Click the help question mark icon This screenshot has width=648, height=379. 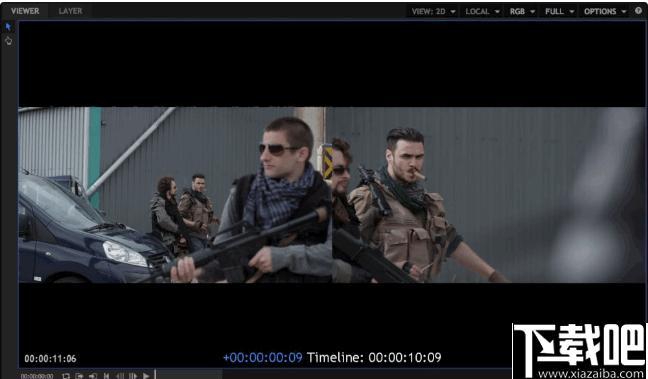click(638, 11)
